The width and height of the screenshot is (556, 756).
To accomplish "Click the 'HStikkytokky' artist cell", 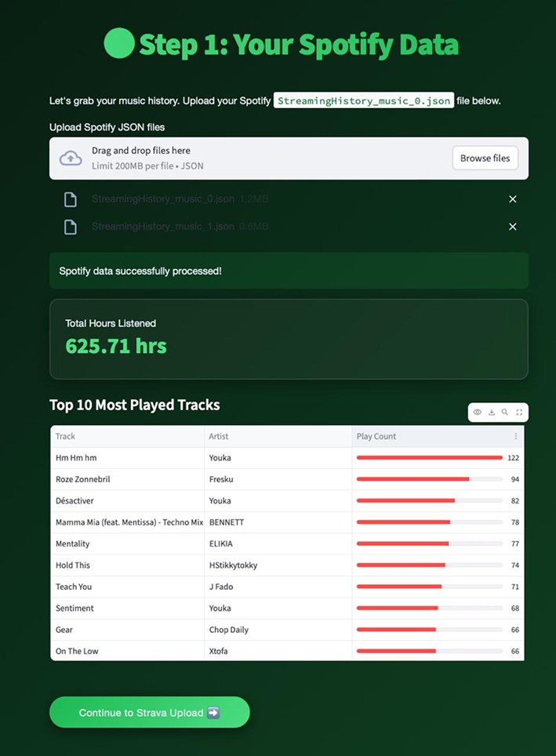I will (278, 565).
